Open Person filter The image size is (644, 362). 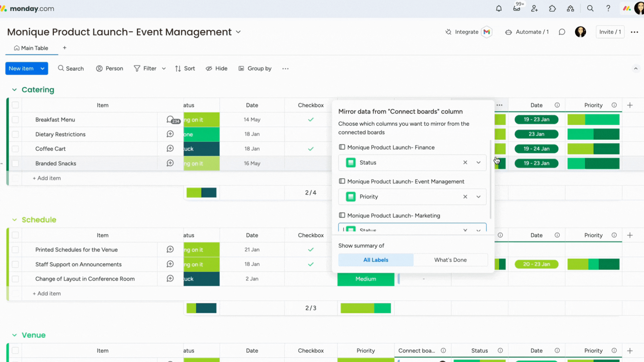[110, 69]
